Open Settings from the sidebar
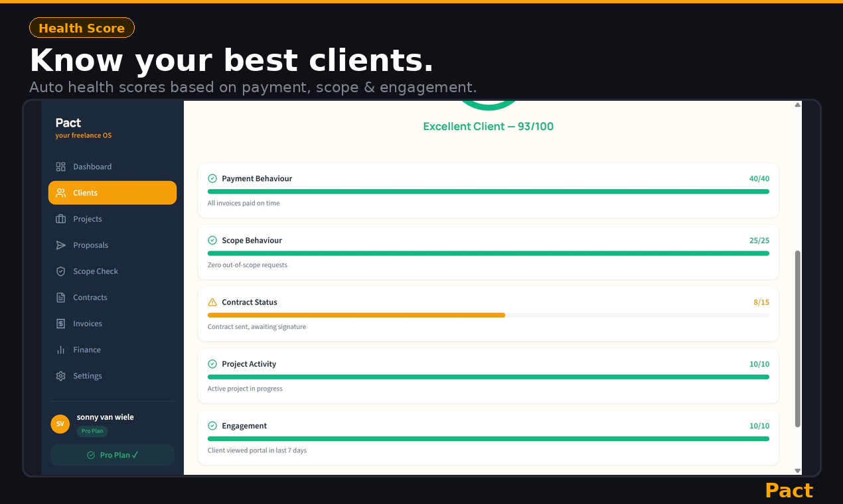 112,376
